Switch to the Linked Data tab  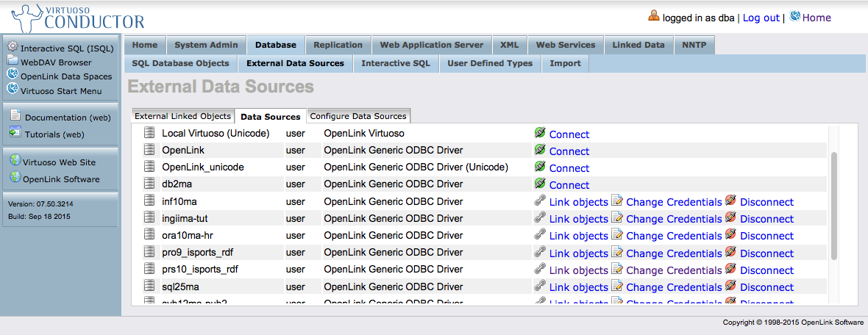638,45
